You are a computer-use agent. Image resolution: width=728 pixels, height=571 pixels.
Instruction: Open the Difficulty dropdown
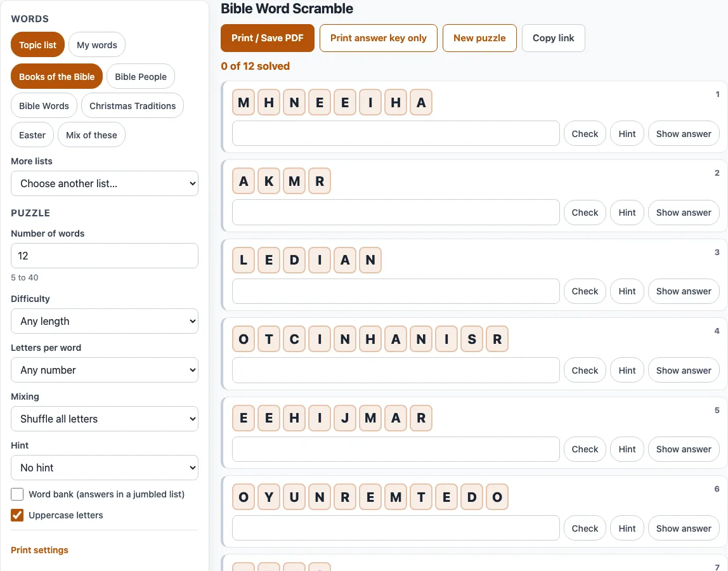point(105,321)
